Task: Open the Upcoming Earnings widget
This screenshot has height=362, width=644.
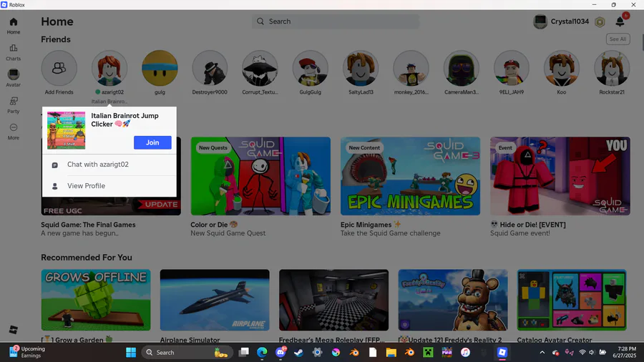Action: (27, 352)
